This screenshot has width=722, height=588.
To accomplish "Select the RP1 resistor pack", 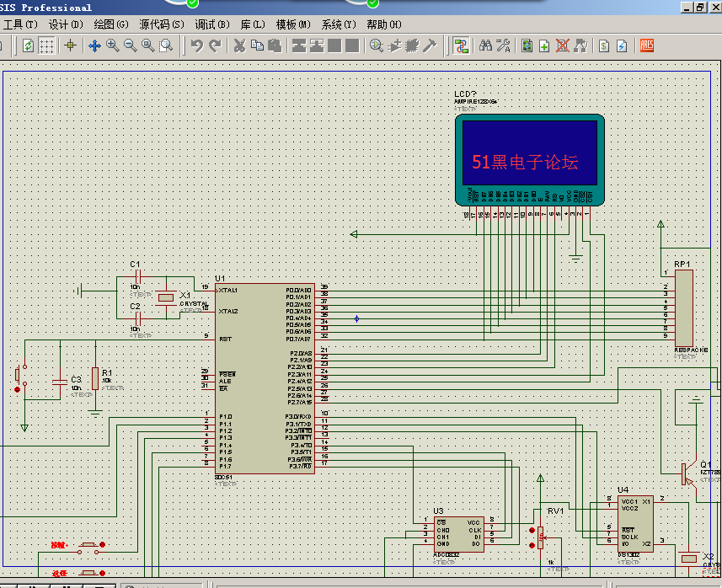I will tap(684, 308).
